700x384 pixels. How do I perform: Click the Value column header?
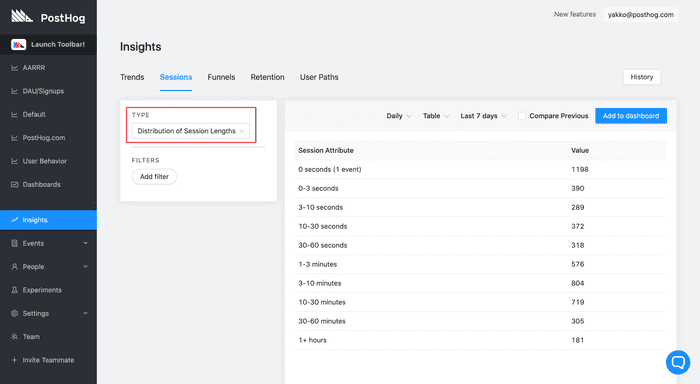coord(580,150)
